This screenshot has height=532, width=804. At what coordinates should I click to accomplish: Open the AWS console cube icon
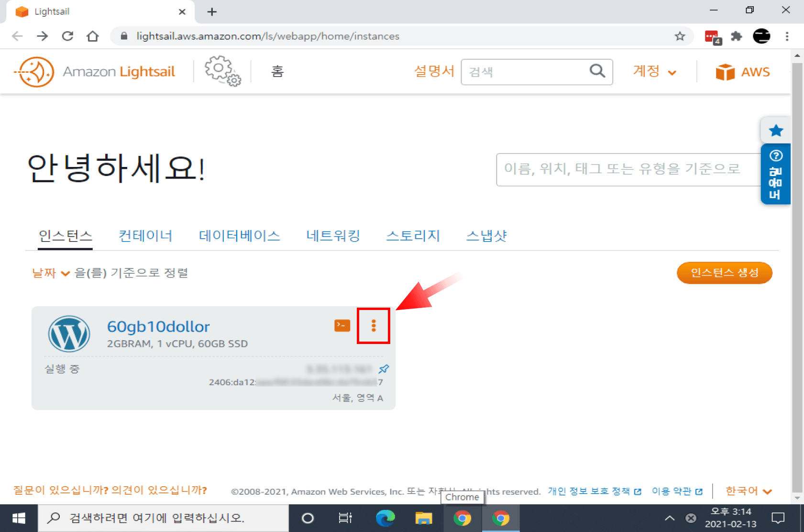pos(725,72)
